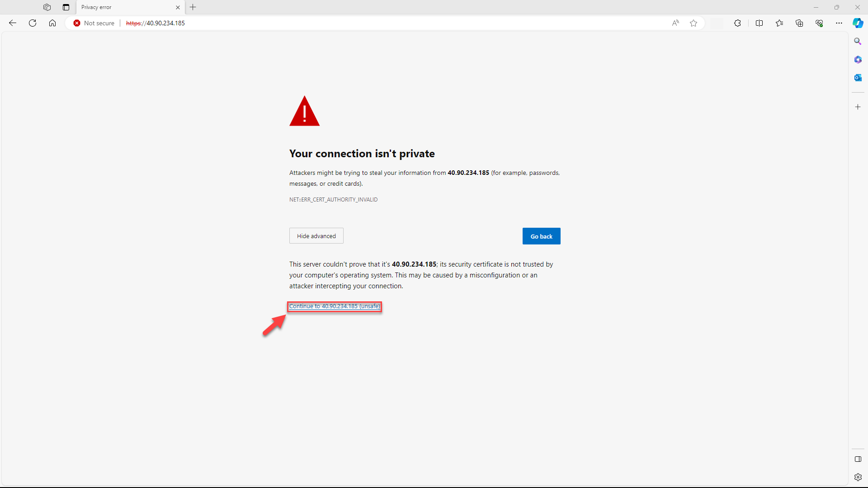868x488 pixels.
Task: Open the Extensions panel
Action: pyautogui.click(x=738, y=23)
